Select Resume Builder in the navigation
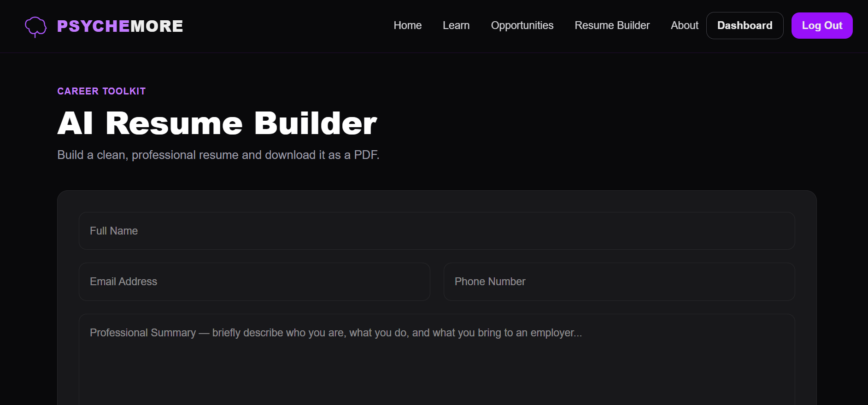Image resolution: width=868 pixels, height=405 pixels. [x=612, y=25]
